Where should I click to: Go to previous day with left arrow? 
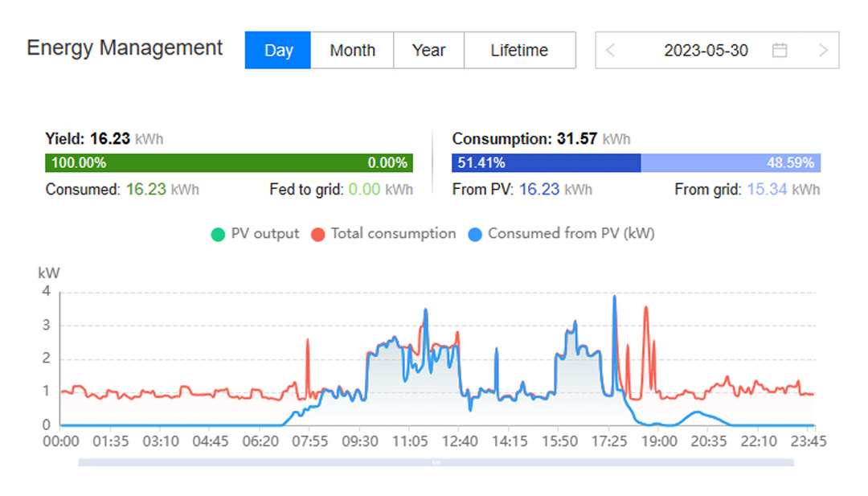pyautogui.click(x=611, y=51)
